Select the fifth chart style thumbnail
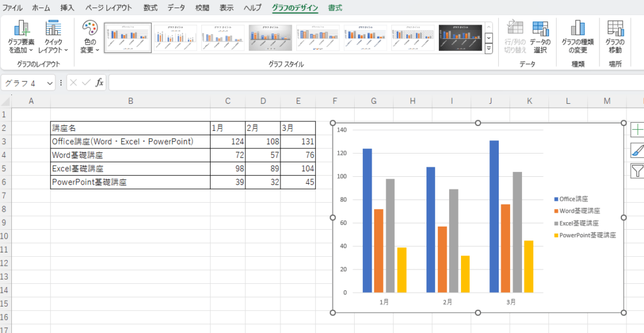 coord(318,38)
